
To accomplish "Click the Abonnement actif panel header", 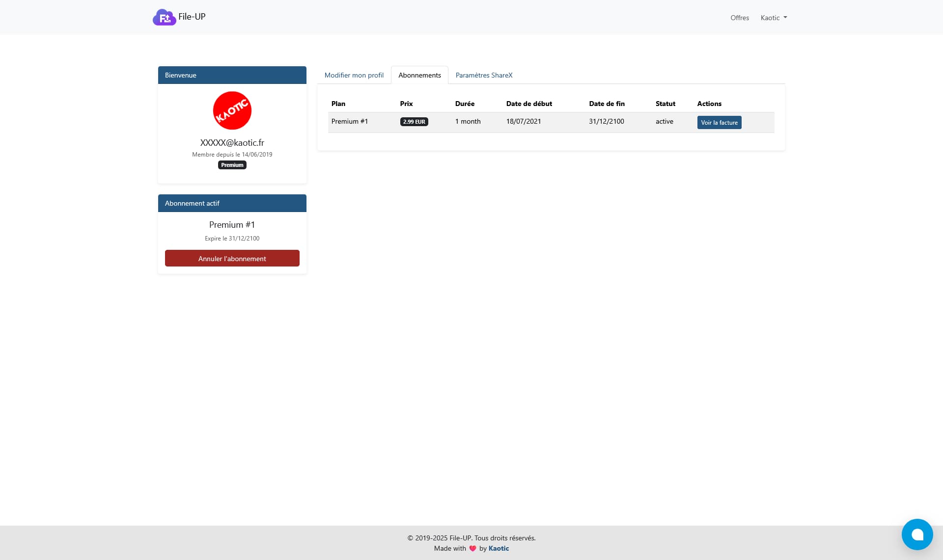I will pyautogui.click(x=232, y=203).
